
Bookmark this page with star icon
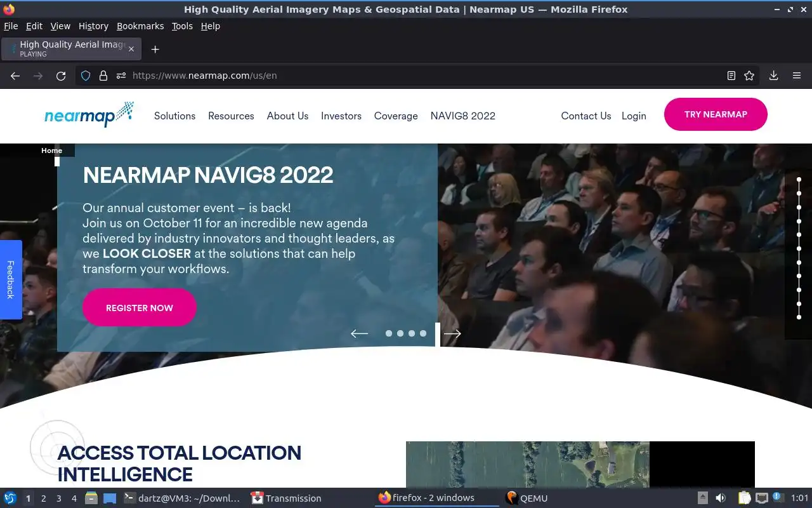(749, 76)
